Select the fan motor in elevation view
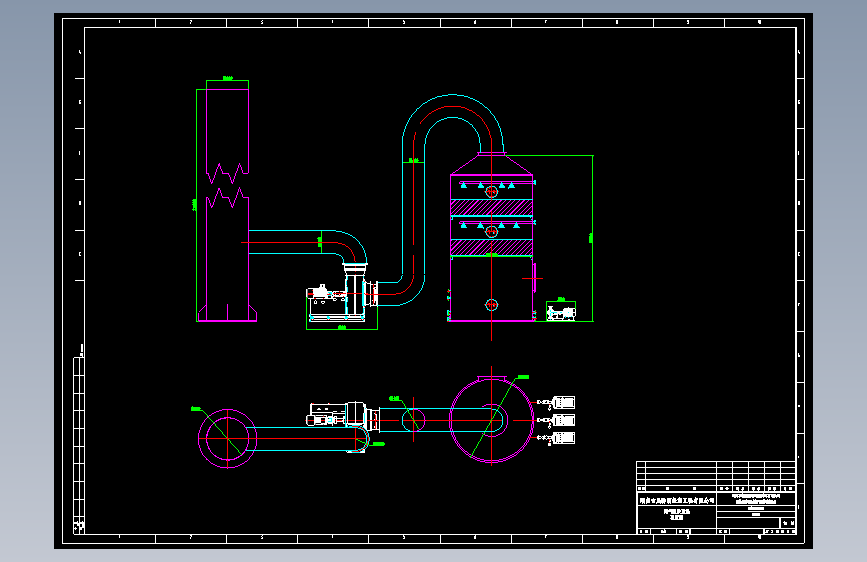Image resolution: width=867 pixels, height=562 pixels. click(x=320, y=293)
